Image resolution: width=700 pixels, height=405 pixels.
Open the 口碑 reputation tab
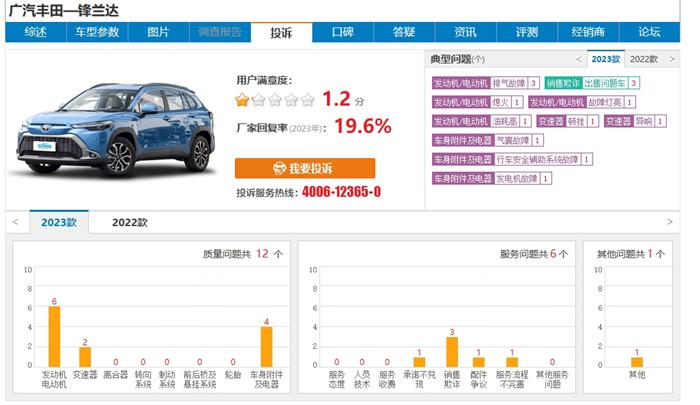343,32
